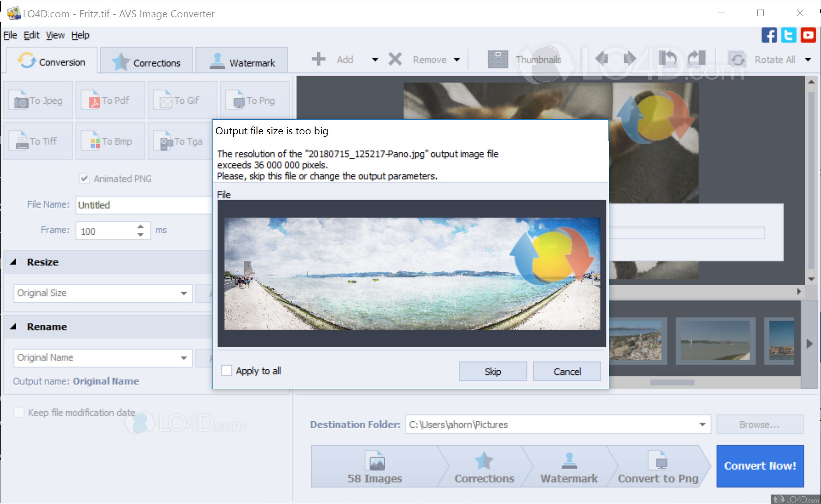Select the To Tiff conversion format

coord(38,141)
